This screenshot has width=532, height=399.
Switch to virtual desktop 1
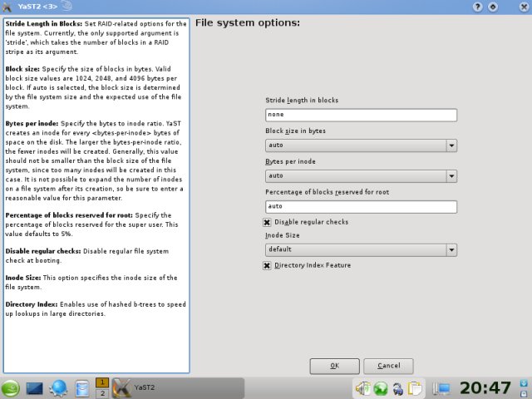[102, 382]
